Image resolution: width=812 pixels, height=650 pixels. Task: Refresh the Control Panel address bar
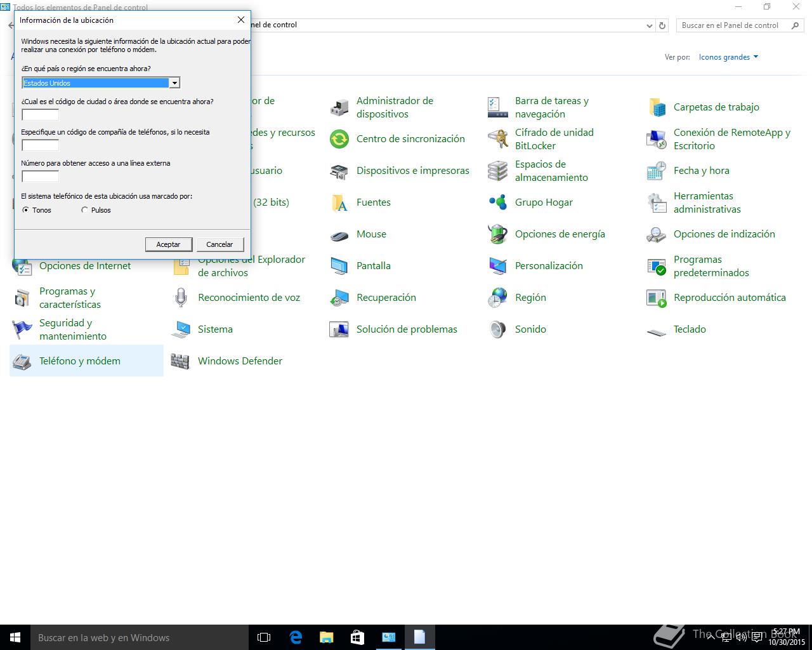coord(662,25)
